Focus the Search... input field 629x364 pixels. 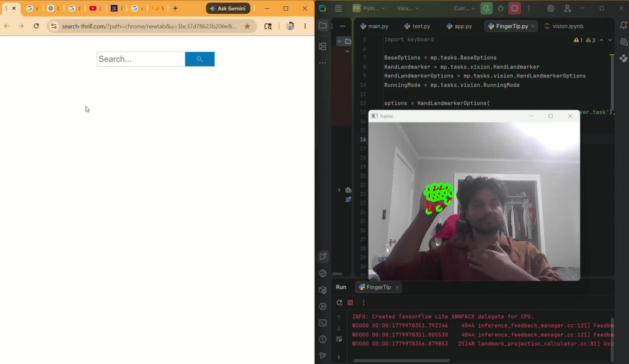click(x=141, y=59)
